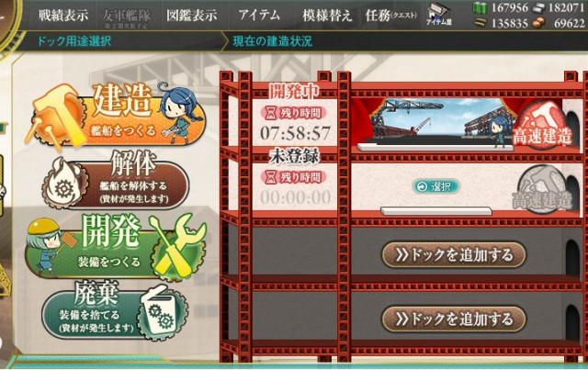This screenshot has width=588, height=370.
Task: Click the bauxite resource icon
Action: (x=539, y=23)
